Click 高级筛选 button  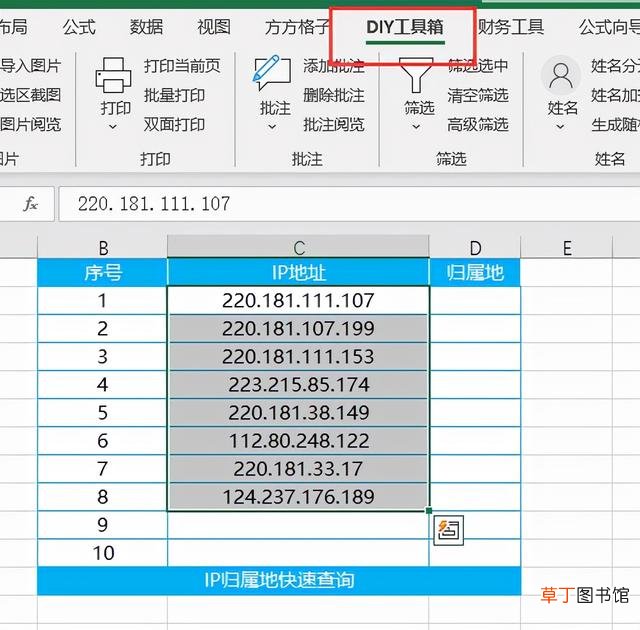[478, 124]
